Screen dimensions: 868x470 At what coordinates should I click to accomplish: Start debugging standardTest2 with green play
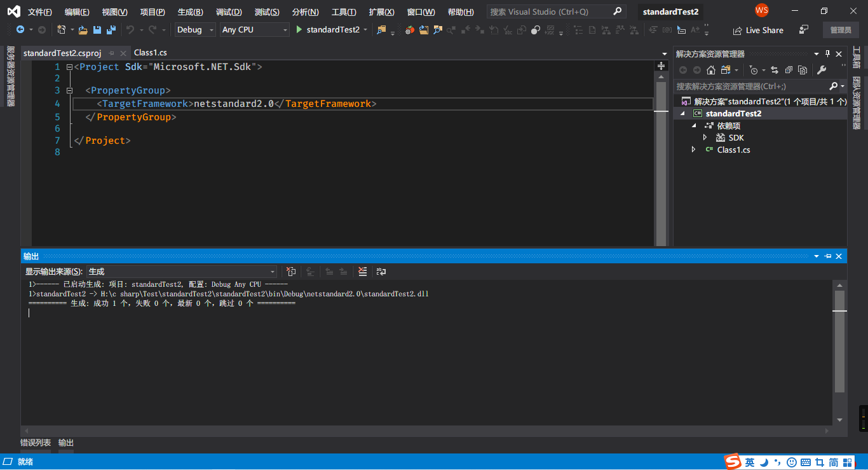coord(299,30)
